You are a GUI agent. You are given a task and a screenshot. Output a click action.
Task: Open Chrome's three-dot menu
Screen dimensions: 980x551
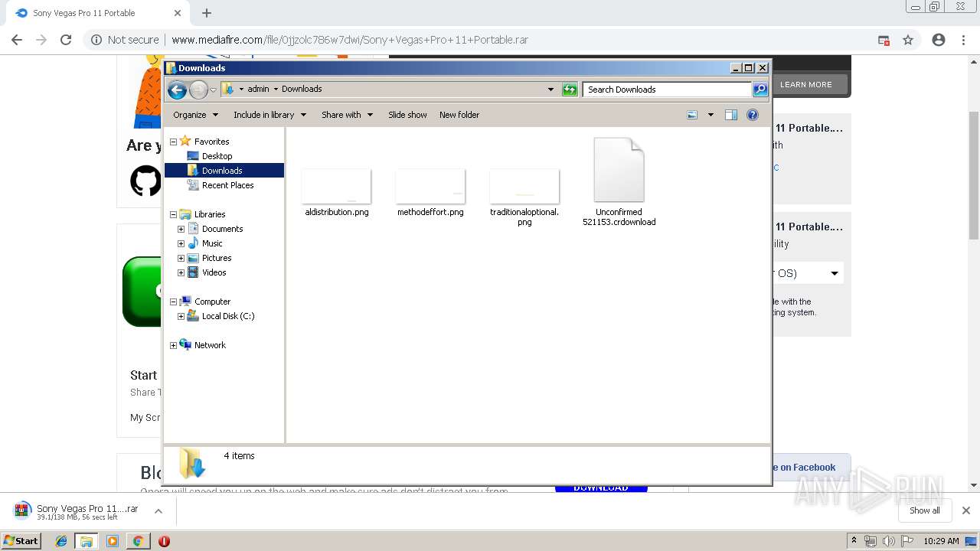[964, 40]
